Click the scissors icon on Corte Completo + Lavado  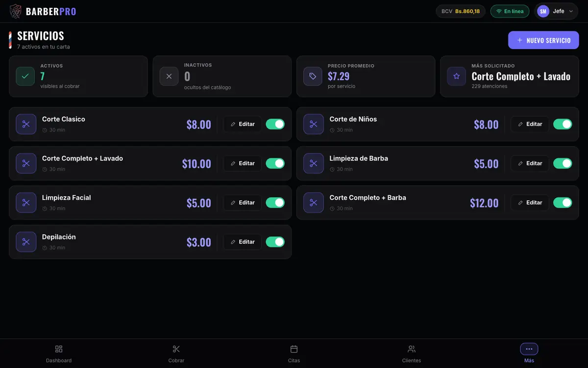coord(26,163)
